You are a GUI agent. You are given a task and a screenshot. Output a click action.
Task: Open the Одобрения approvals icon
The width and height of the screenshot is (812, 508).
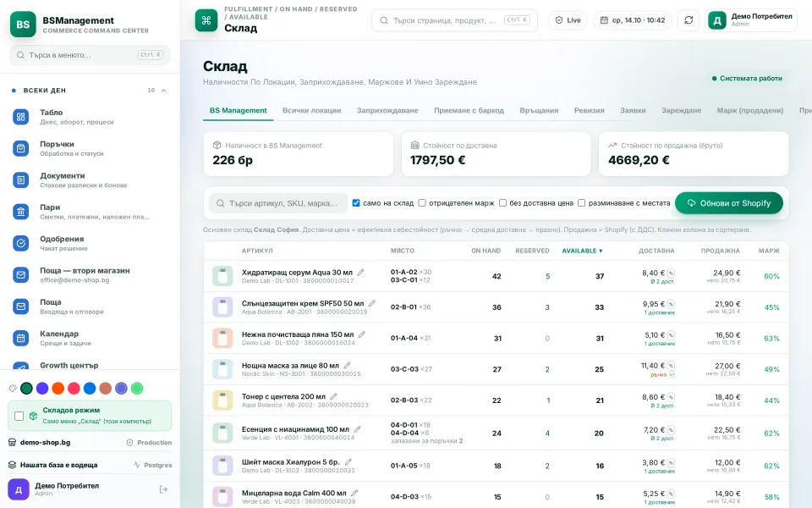coord(20,243)
